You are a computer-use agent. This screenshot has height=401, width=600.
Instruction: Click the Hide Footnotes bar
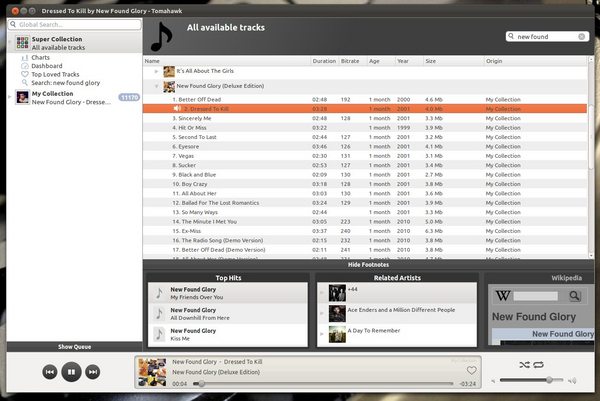point(368,264)
